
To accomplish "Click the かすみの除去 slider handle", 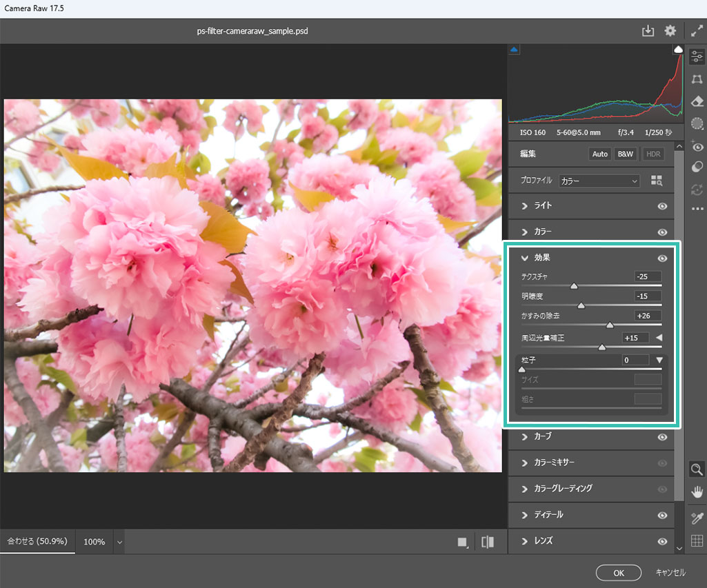I will click(610, 324).
